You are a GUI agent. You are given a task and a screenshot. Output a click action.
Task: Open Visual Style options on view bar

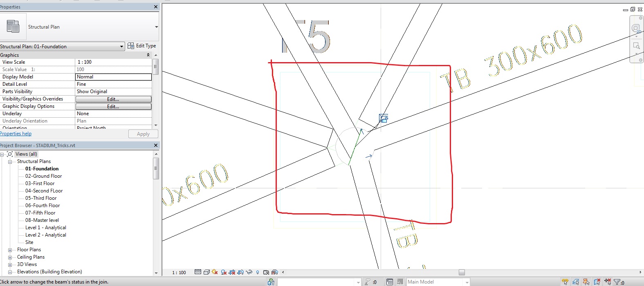(x=206, y=272)
